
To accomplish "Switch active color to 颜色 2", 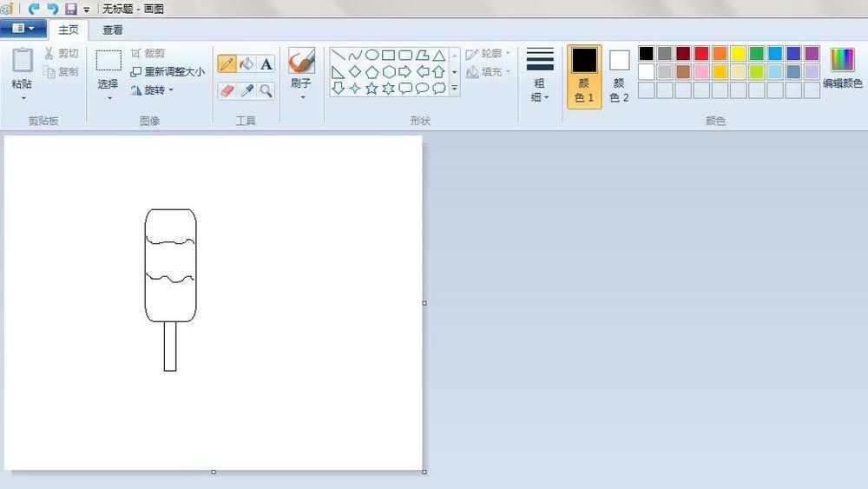I will pyautogui.click(x=619, y=76).
